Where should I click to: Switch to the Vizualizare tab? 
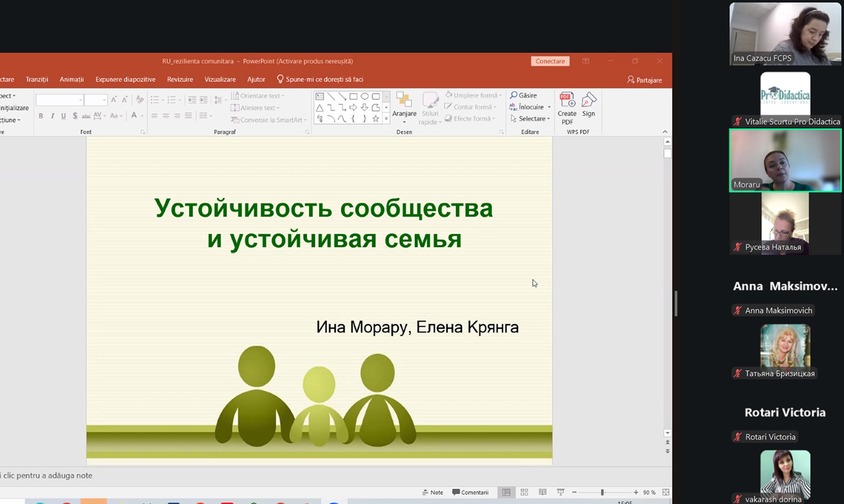[x=220, y=79]
